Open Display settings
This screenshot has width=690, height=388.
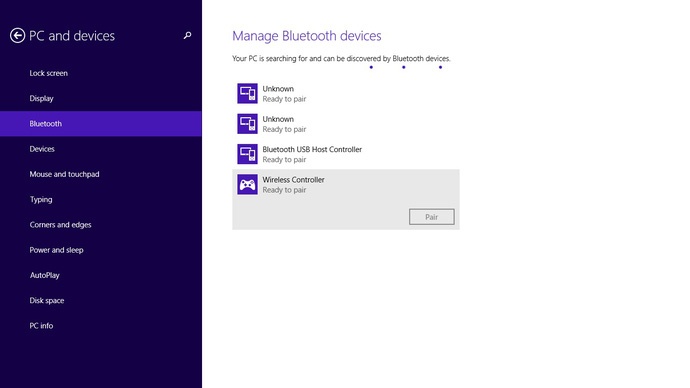click(101, 98)
